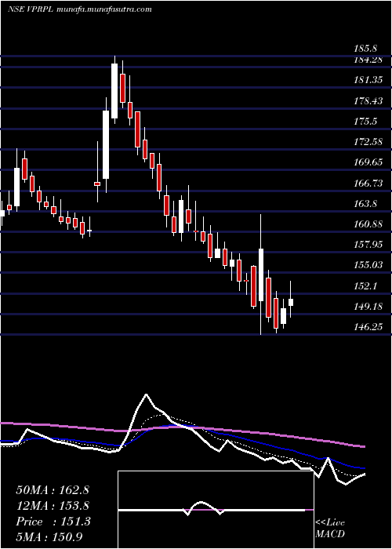Click the 175.5 price level label
Viewport: 392px width, 549px height.
pyautogui.click(x=367, y=122)
